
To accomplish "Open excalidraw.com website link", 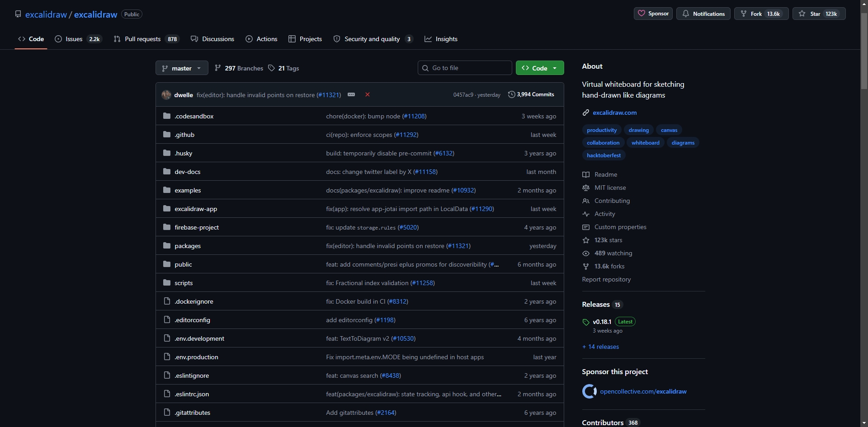I will click(615, 113).
